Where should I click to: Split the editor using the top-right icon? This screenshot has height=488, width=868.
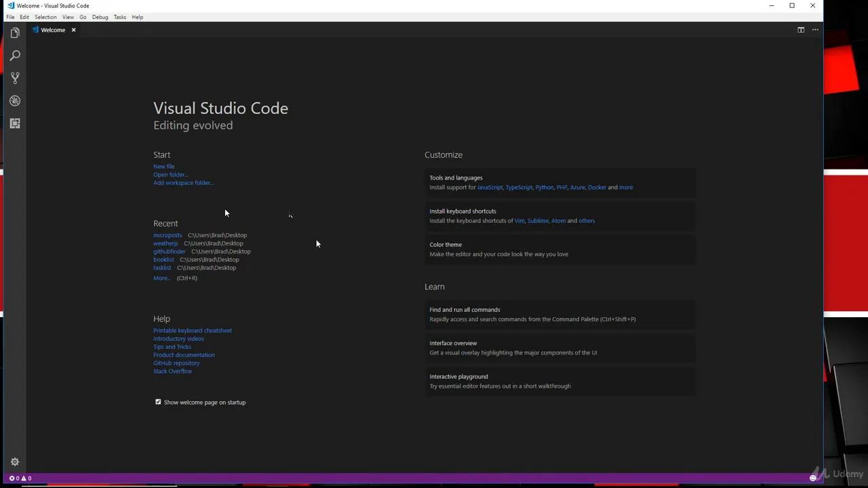[801, 30]
